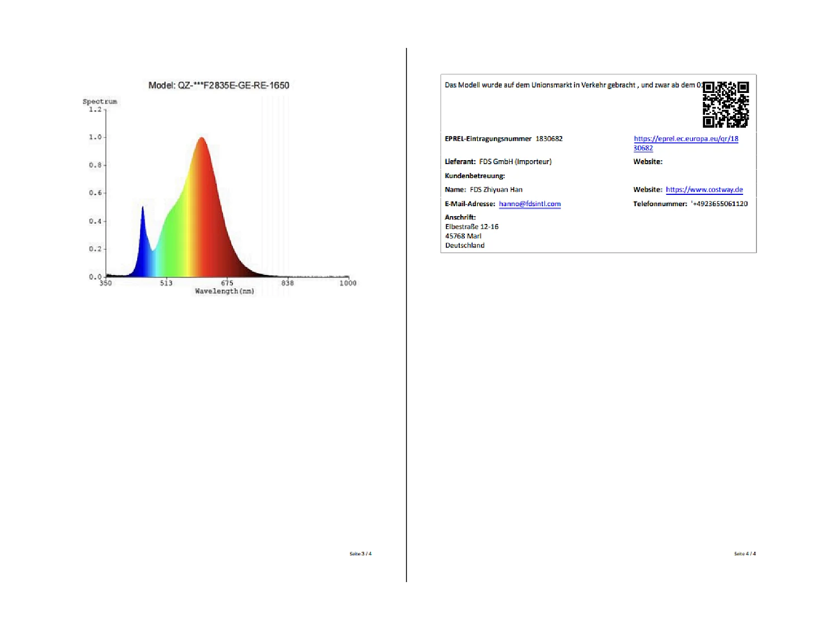Click the street address Elbestraße 12-16
This screenshot has height=630, width=840.
click(472, 227)
